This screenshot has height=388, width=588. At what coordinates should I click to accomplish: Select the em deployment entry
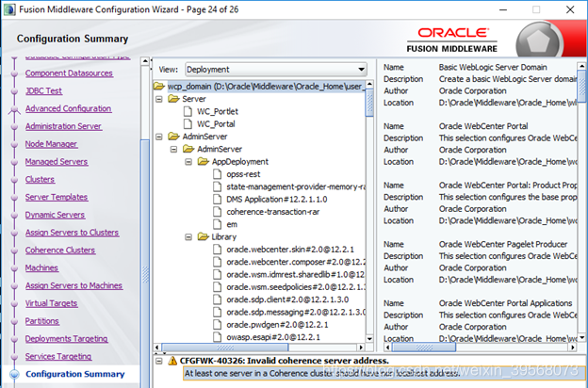[x=232, y=224]
